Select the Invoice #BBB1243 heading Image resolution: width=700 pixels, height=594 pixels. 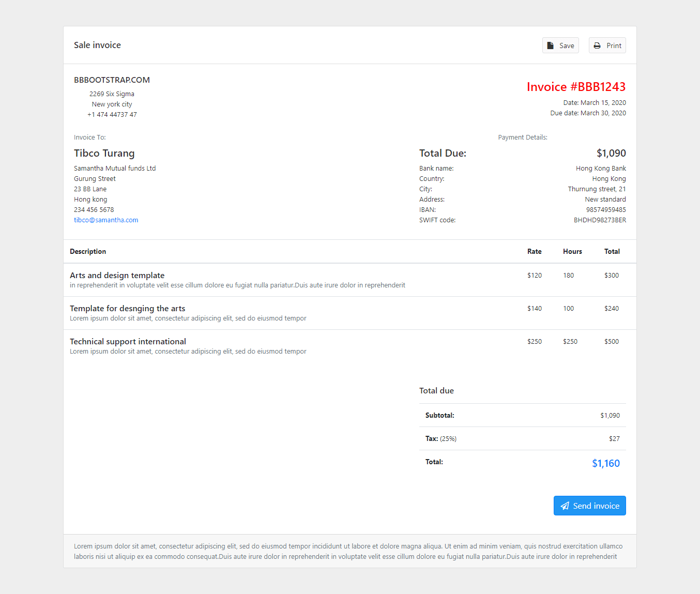click(x=576, y=86)
